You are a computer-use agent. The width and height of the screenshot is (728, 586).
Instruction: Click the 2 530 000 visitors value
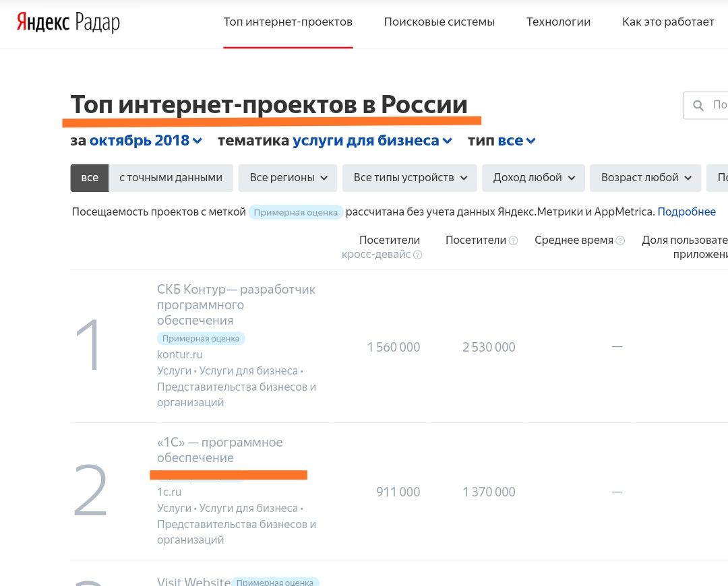[489, 347]
